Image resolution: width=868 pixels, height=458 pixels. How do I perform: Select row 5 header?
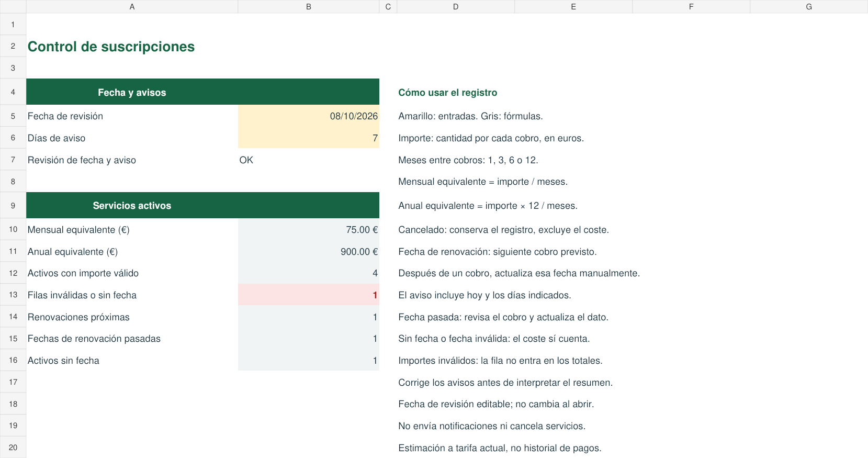tap(13, 116)
